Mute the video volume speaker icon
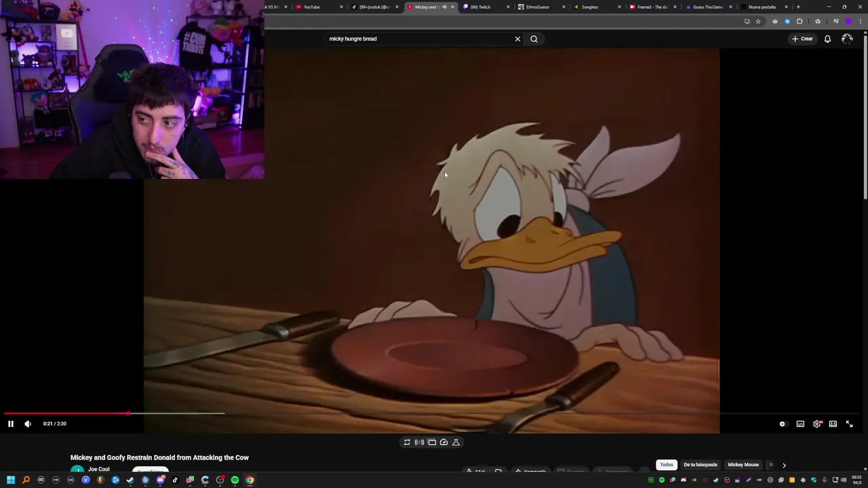Screen dimensions: 868x488 pos(28,424)
